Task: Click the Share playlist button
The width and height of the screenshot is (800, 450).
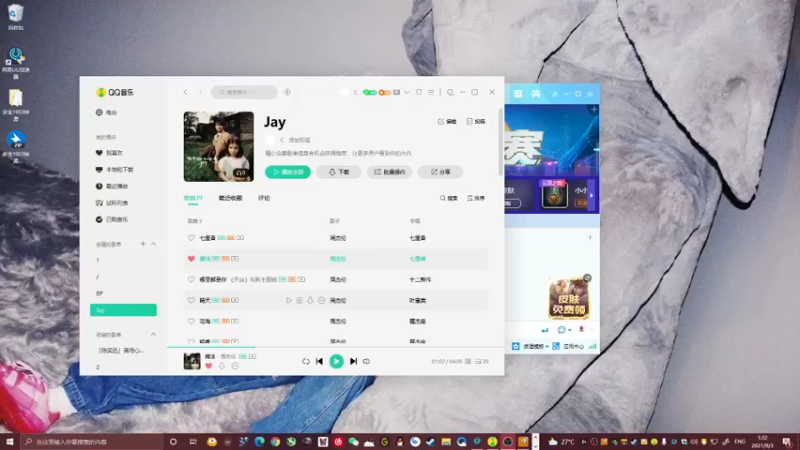Action: (440, 172)
